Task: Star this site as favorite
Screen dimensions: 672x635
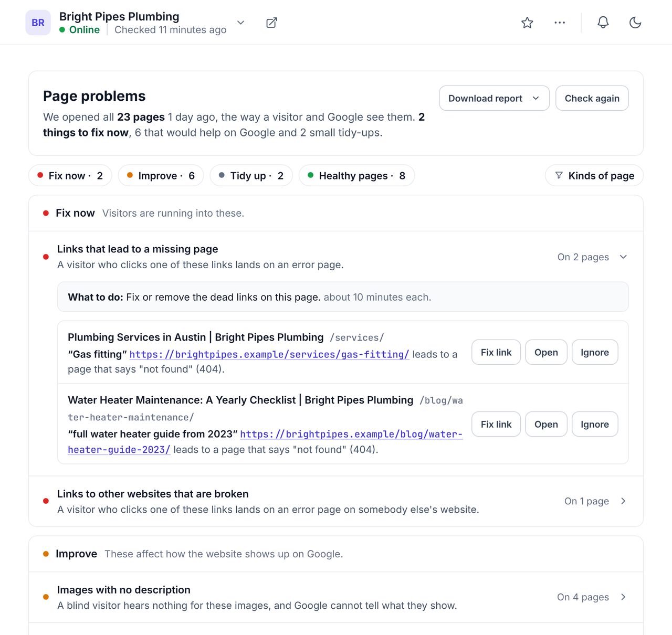Action: 527,23
